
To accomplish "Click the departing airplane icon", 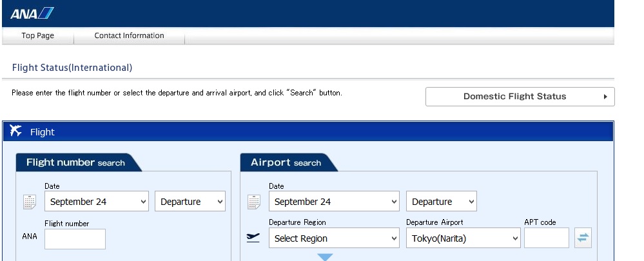I will pos(254,238).
